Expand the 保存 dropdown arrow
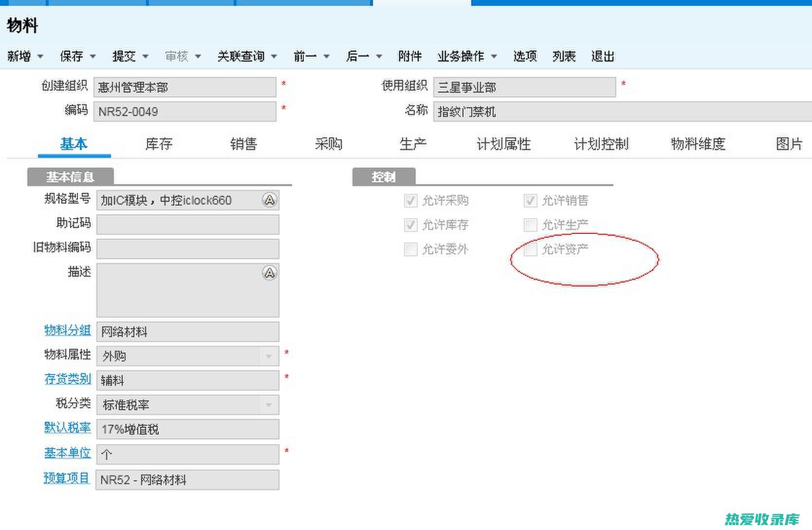 coord(92,57)
